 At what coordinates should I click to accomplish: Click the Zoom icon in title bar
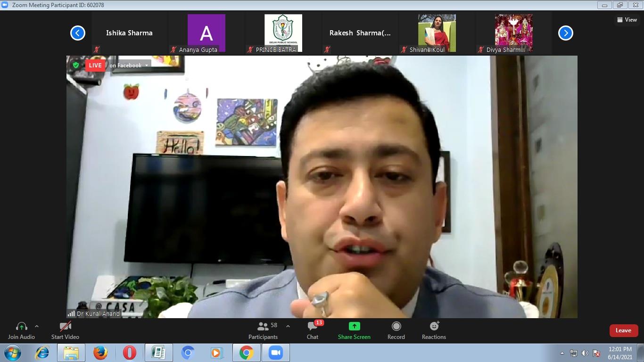tap(5, 5)
